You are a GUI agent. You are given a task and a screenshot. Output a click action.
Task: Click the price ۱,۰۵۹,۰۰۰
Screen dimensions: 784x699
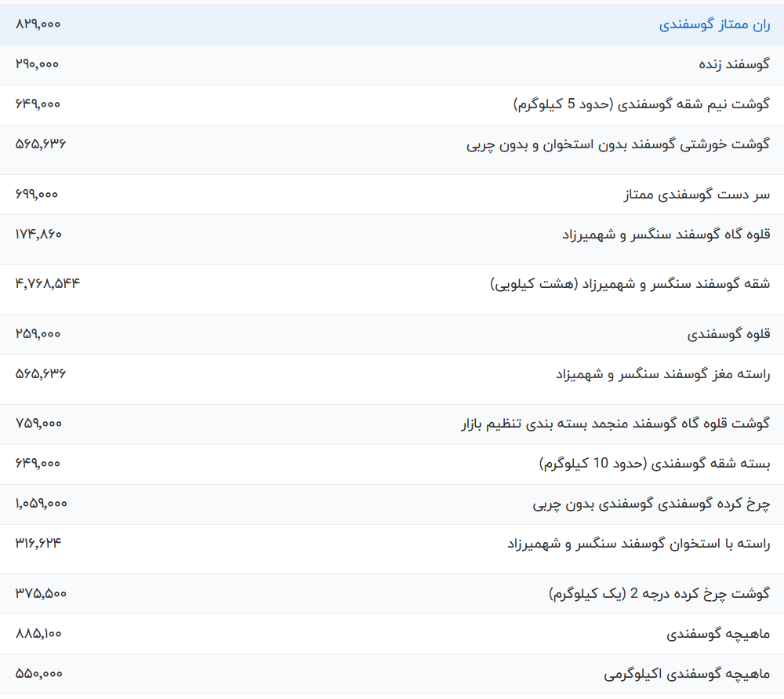click(41, 504)
